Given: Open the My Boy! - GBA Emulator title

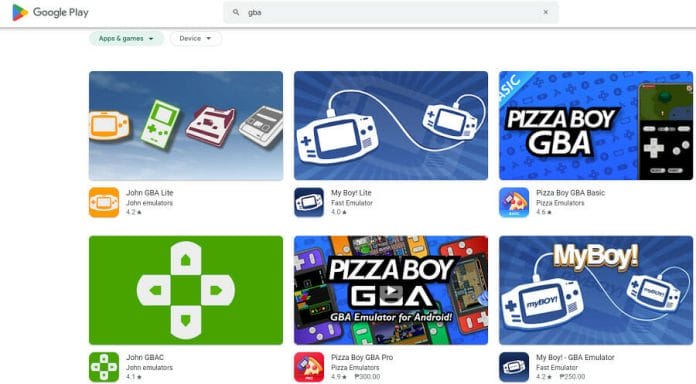Looking at the screenshot, I should pos(575,357).
